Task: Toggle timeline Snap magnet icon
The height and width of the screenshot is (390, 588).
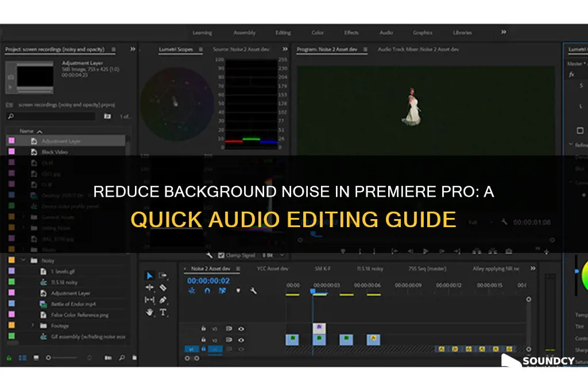Action: click(x=207, y=290)
